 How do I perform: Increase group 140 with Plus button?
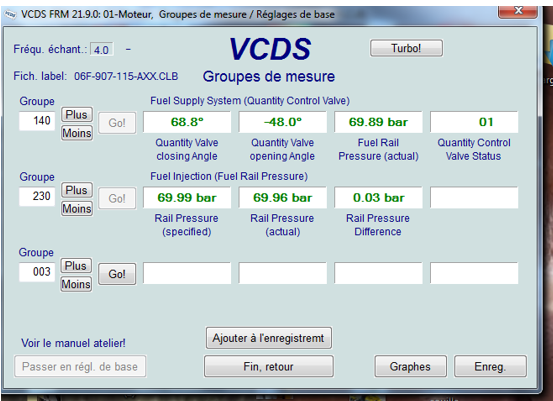pos(77,114)
